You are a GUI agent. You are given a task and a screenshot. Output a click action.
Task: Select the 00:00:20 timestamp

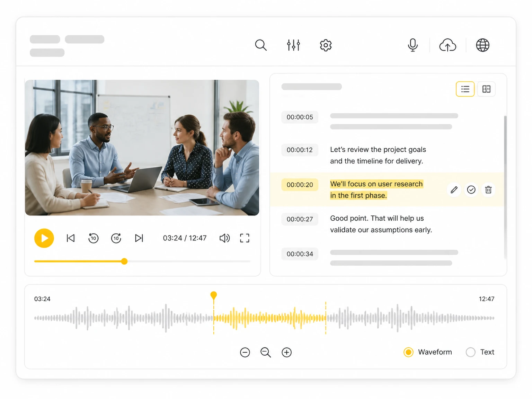[300, 185]
